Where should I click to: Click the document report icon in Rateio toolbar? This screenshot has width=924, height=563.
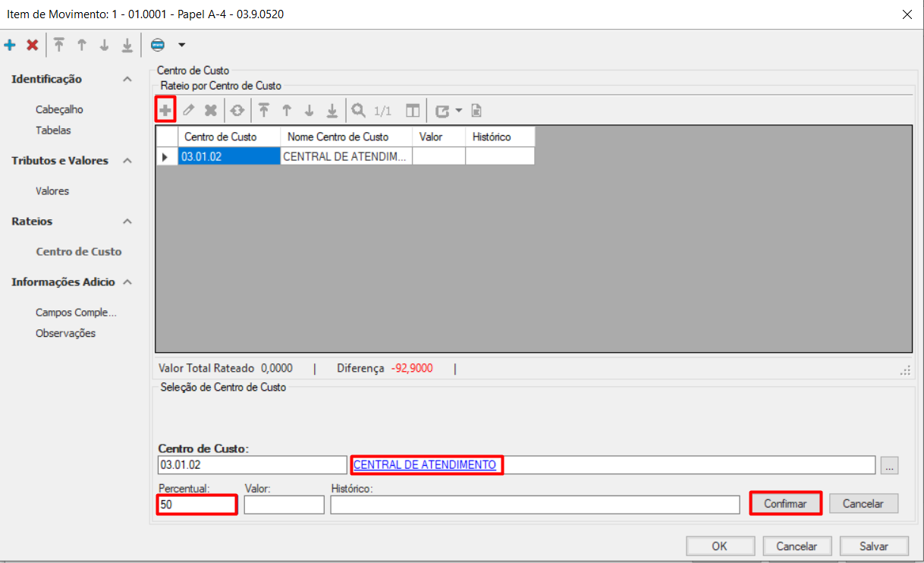pyautogui.click(x=476, y=111)
